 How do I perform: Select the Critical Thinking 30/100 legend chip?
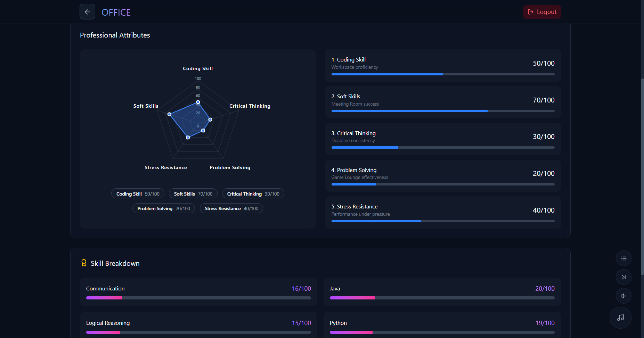253,194
